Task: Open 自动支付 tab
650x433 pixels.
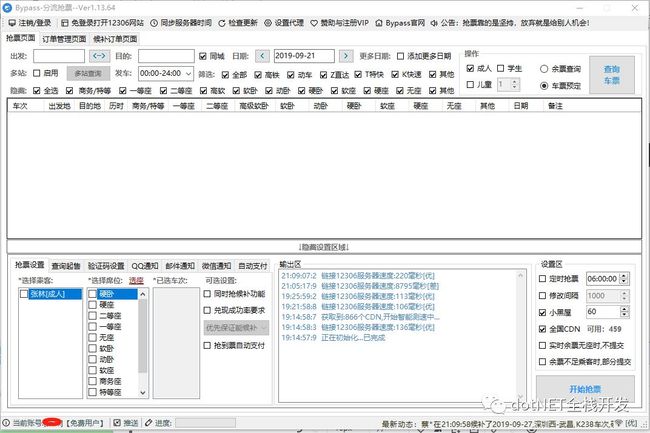Action: [253, 266]
